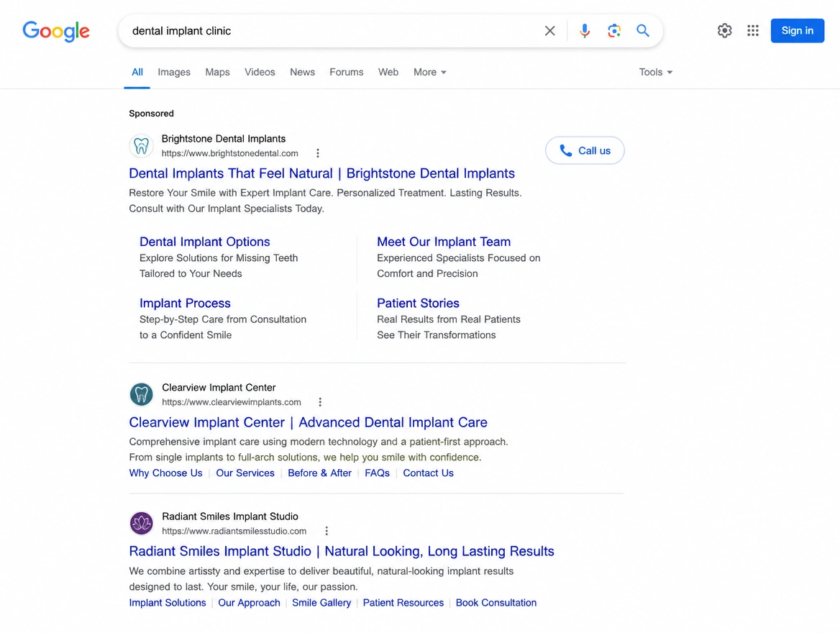Switch to the Web tab
840x633 pixels.
[x=388, y=72]
